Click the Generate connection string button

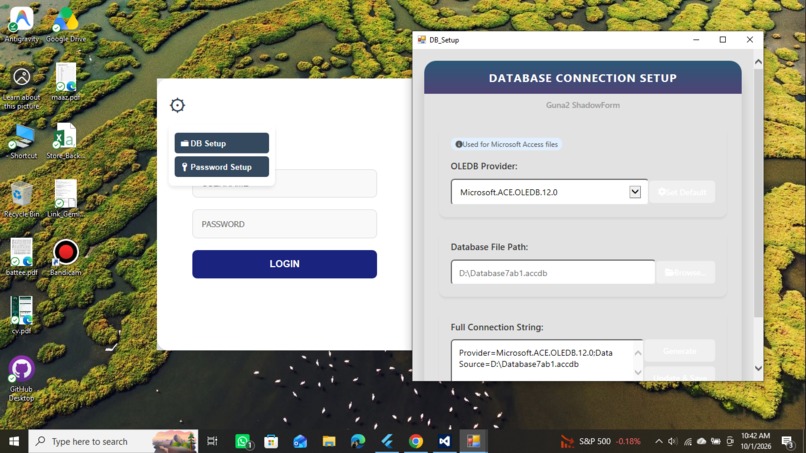click(x=680, y=351)
